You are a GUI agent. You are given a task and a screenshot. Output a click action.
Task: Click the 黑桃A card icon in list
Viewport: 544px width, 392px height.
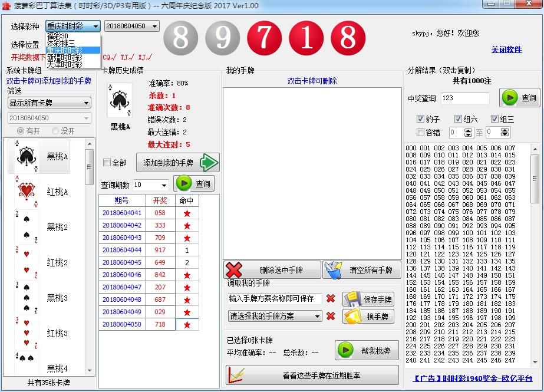coord(26,156)
